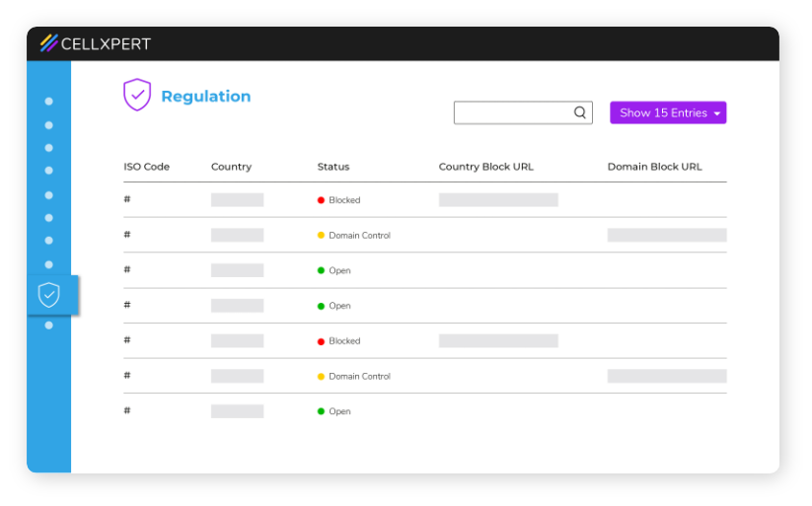
Task: Open first row's Country Block URL placeholder
Action: pyautogui.click(x=498, y=200)
